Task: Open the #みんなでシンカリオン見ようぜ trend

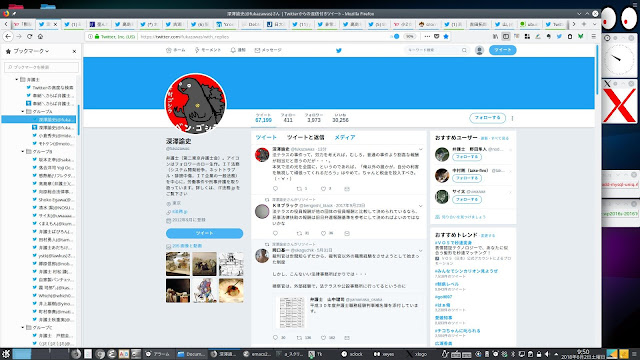Action: 466,271
